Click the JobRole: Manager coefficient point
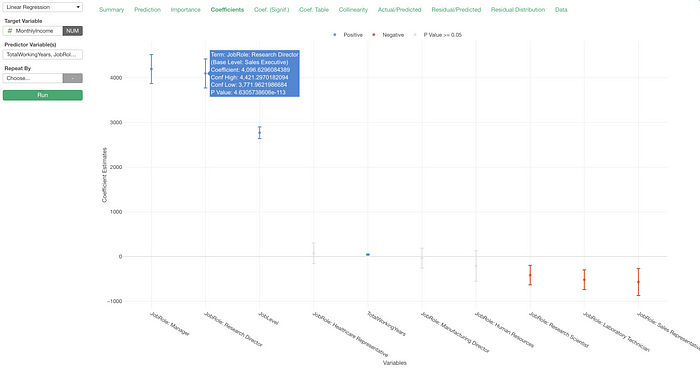 click(x=151, y=69)
